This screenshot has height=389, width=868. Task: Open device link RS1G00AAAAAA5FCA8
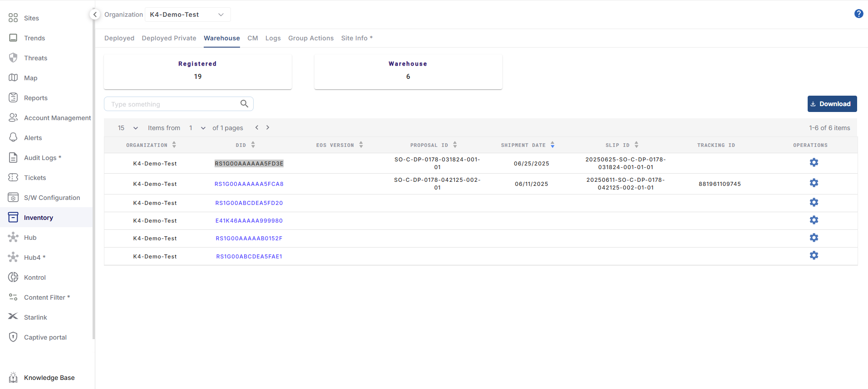(x=249, y=184)
